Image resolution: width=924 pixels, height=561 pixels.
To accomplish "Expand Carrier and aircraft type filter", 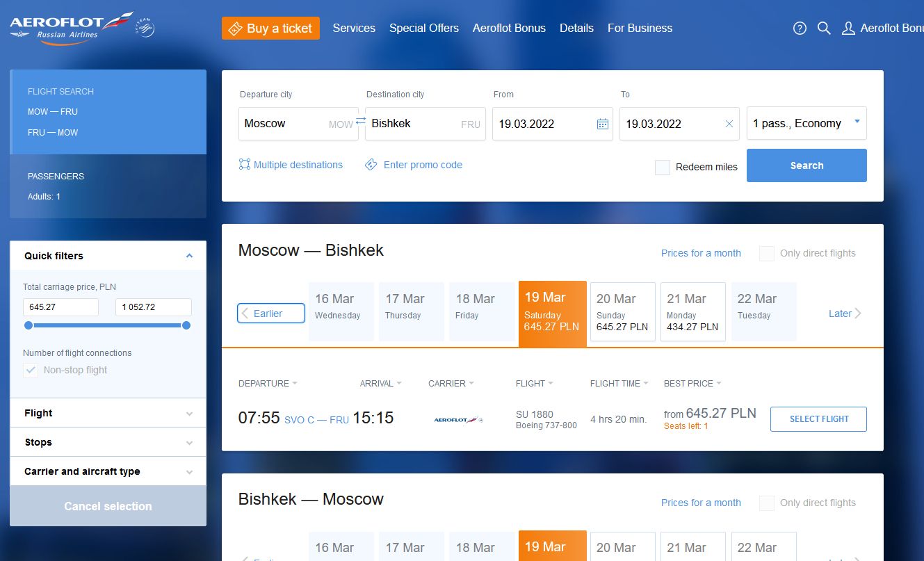I will click(x=108, y=471).
